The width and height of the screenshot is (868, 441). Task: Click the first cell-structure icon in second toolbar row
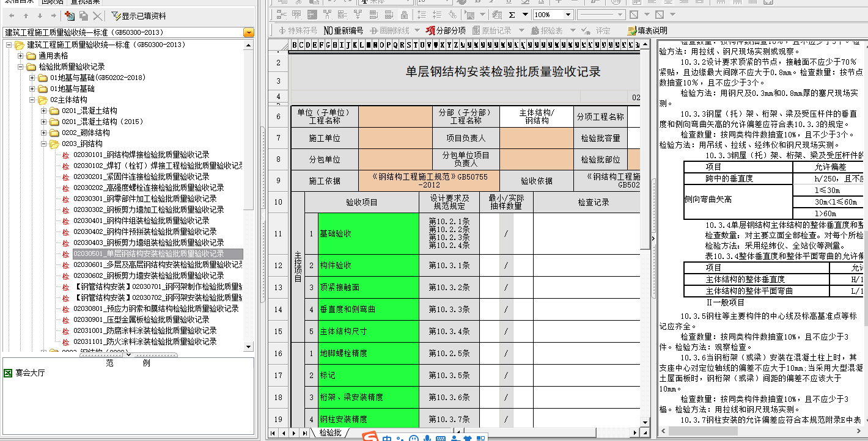[281, 15]
